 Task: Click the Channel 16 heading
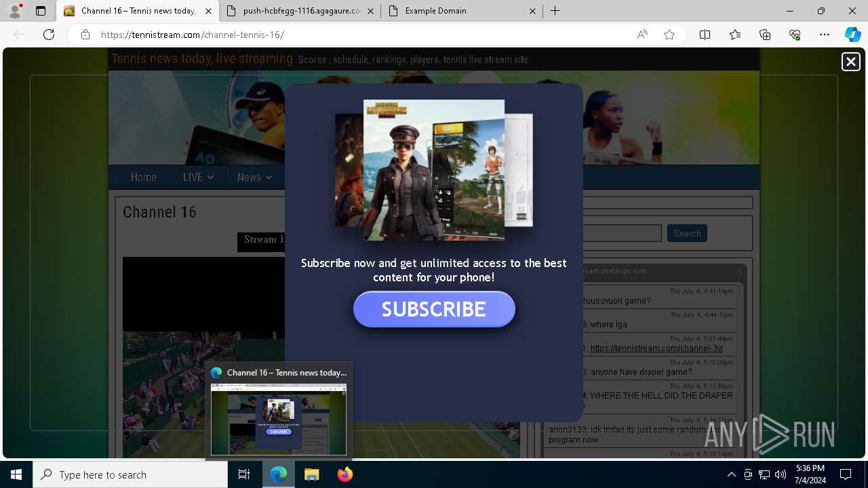[159, 212]
